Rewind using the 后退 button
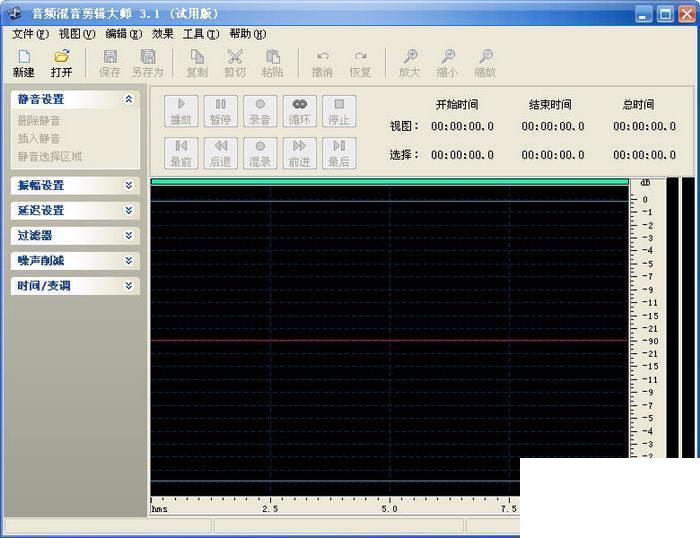The image size is (700, 538). tap(221, 153)
